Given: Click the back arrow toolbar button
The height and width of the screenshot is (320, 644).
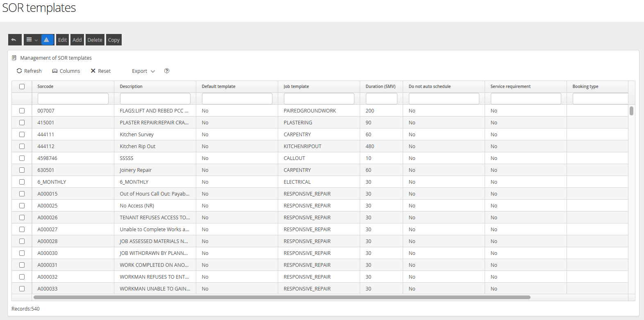Looking at the screenshot, I should click(x=14, y=40).
